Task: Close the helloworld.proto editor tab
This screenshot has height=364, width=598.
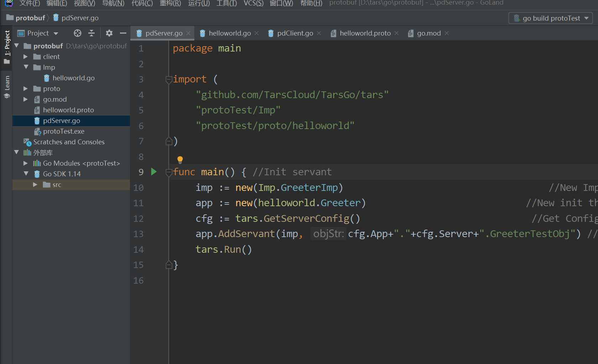Action: tap(397, 33)
